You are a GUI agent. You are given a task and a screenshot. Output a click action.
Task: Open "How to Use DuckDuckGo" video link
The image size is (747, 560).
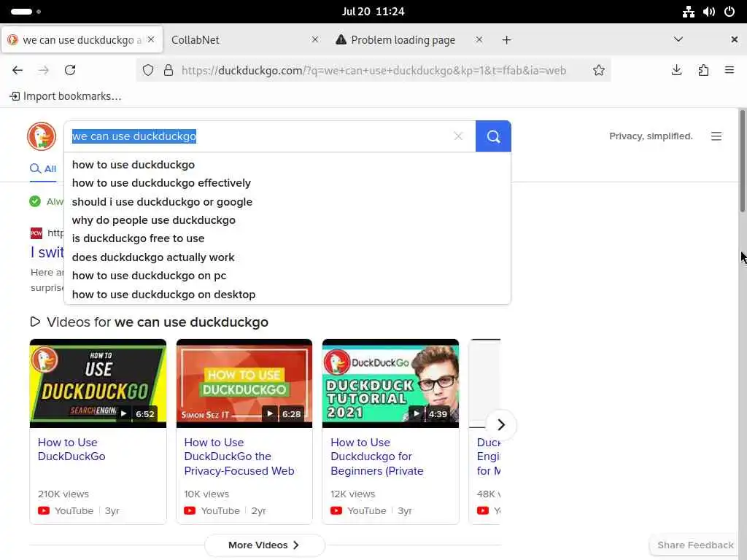(72, 449)
